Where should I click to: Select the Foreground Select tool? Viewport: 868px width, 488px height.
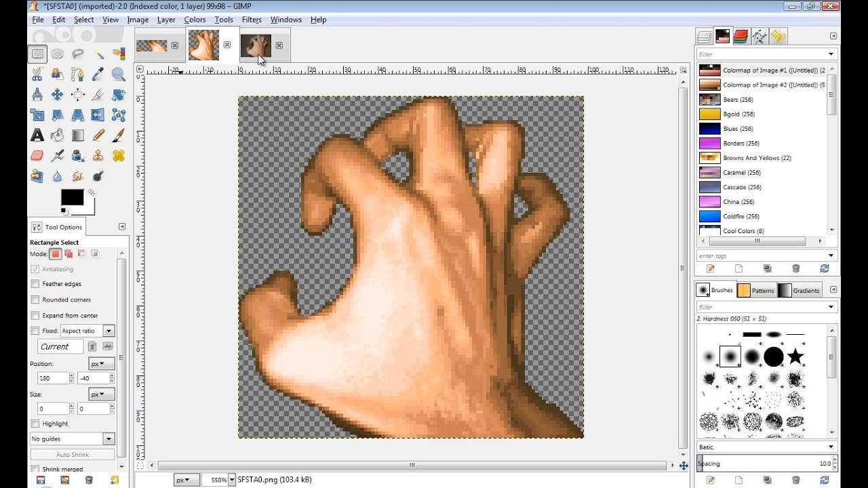(58, 75)
